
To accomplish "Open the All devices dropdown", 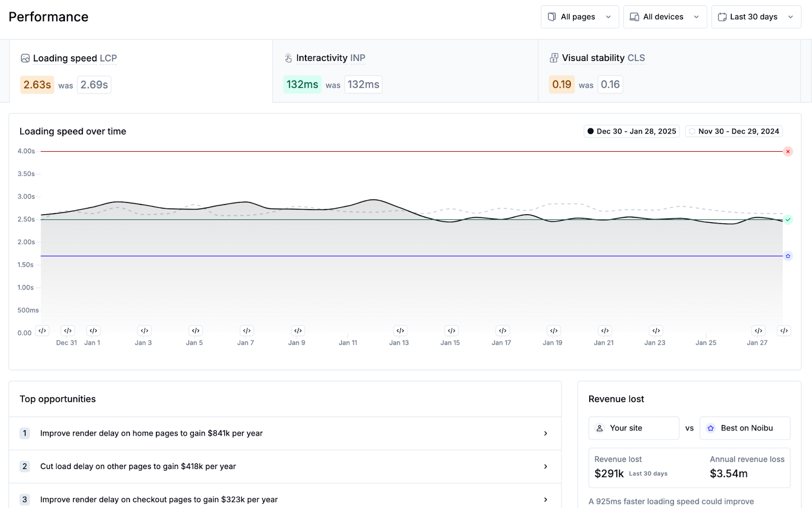I will [x=664, y=17].
